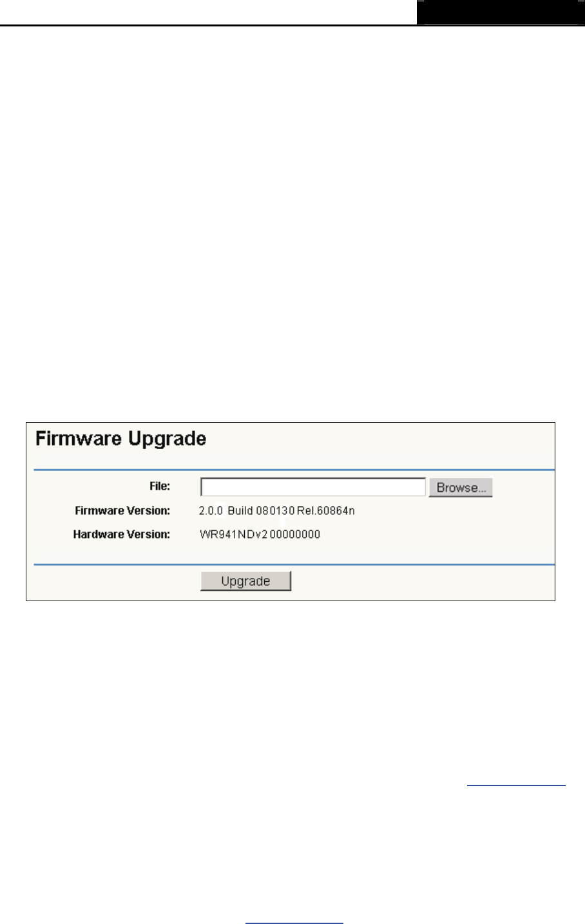The width and height of the screenshot is (585, 924).
Task: Click the Browse... button
Action: click(x=461, y=488)
